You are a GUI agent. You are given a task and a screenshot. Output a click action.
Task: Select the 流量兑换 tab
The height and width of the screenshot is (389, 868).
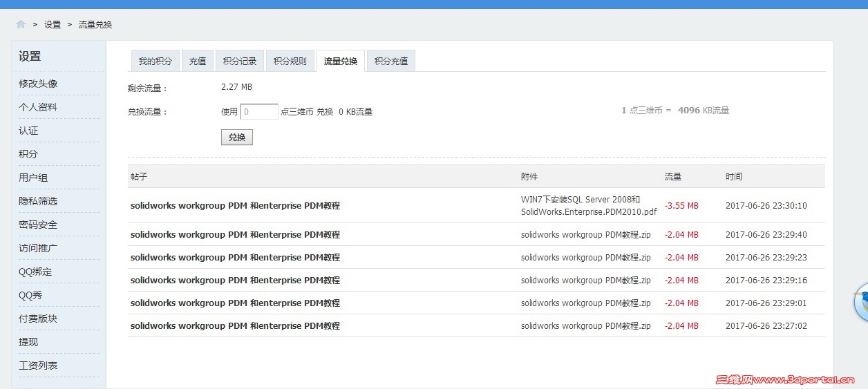point(341,61)
